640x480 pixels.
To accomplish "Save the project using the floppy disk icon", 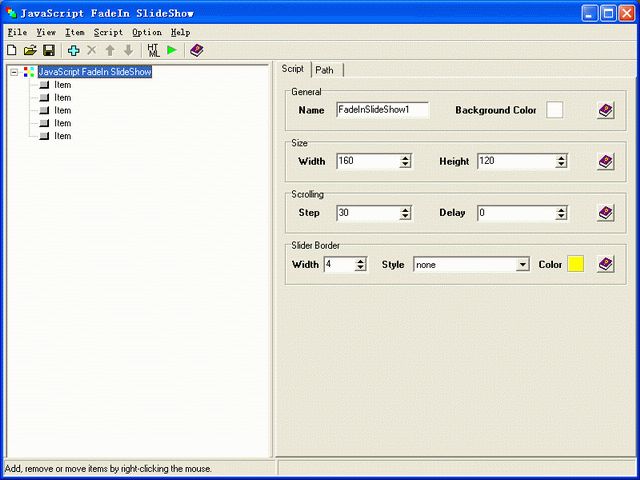I will tap(48, 50).
